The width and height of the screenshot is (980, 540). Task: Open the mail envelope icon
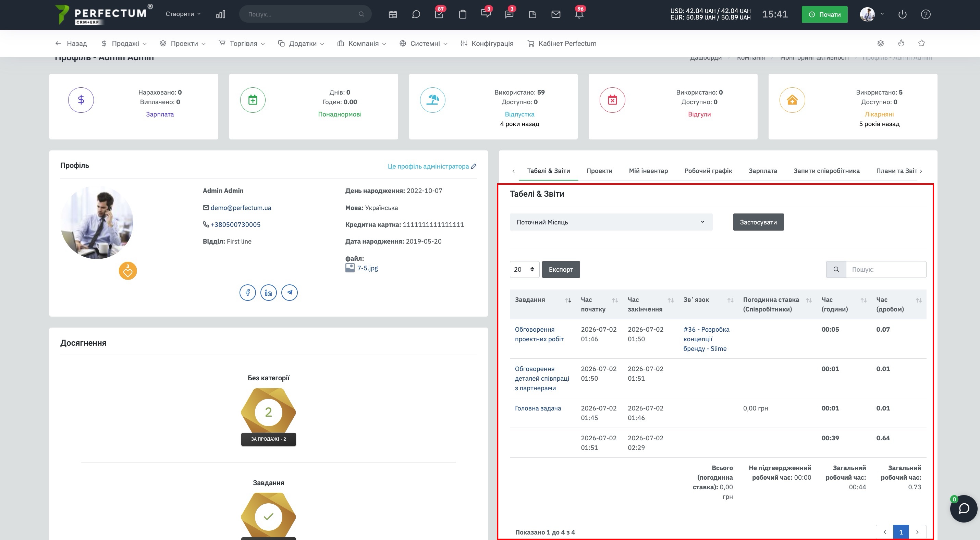[556, 14]
